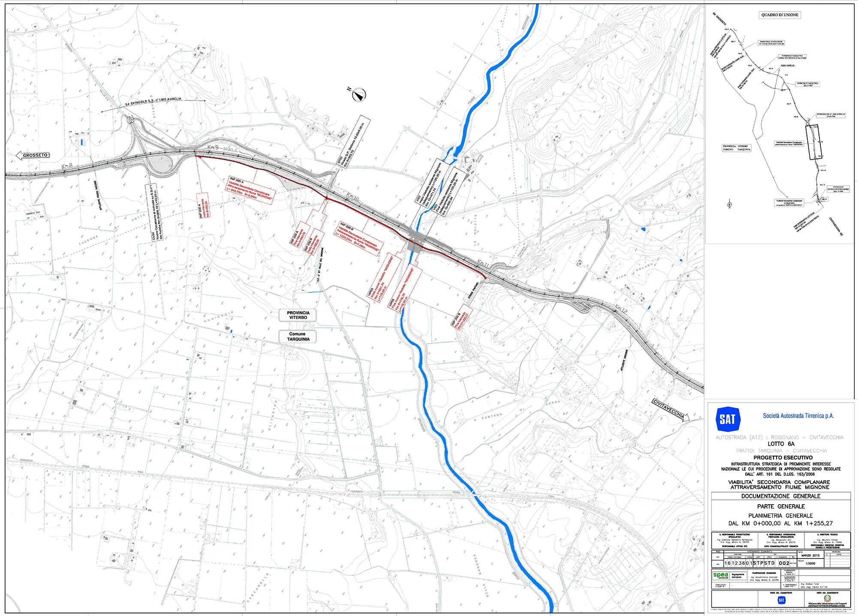The image size is (858, 616).
Task: Click the QUADRO DI UNIONE heading box
Action: click(780, 15)
